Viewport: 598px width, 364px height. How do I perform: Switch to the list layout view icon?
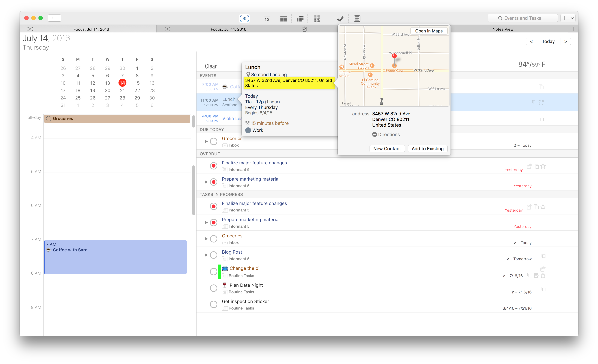pos(283,19)
